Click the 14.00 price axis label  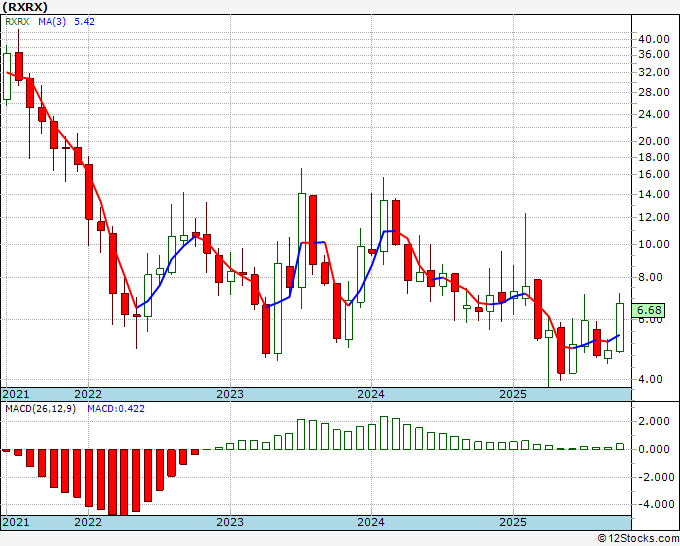[654, 194]
